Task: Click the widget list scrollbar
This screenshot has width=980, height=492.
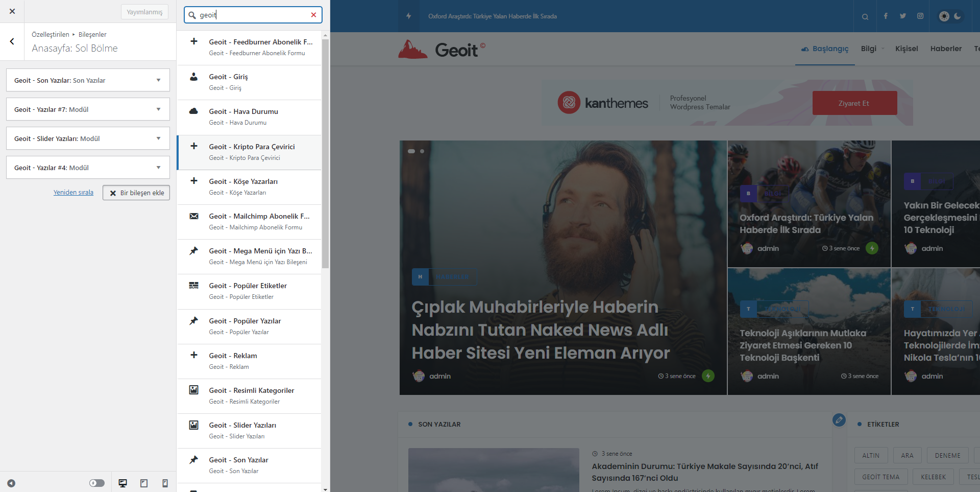Action: click(x=326, y=153)
